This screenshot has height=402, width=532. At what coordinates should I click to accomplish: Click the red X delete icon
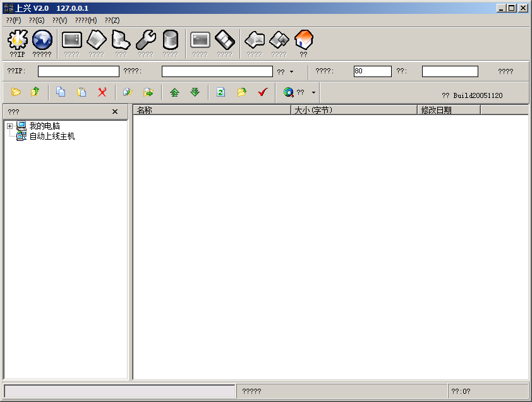point(102,92)
